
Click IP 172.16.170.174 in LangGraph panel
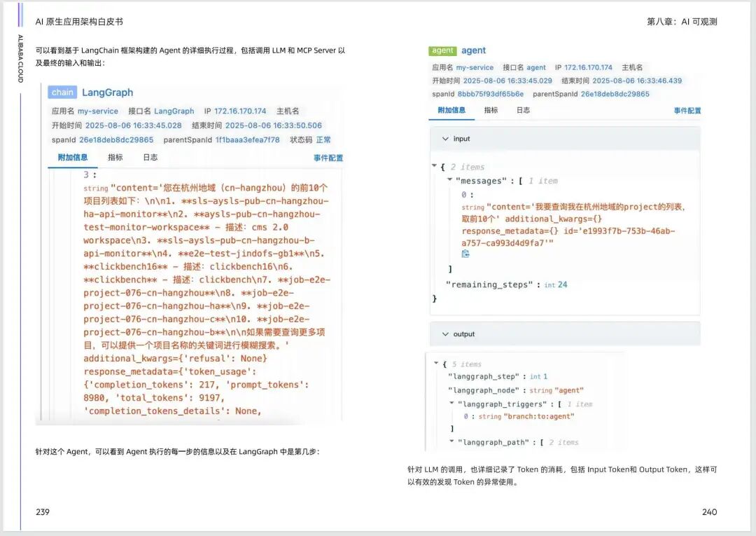pos(240,111)
